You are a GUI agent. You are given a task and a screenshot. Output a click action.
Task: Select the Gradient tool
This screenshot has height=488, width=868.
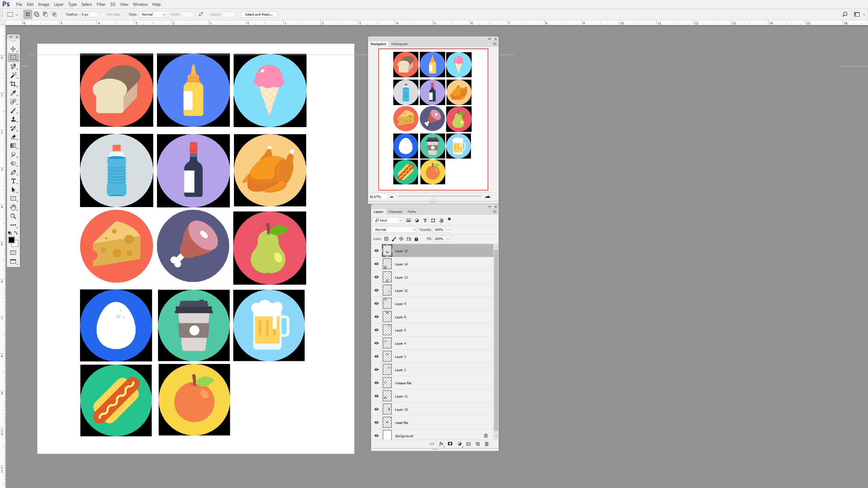pos(13,146)
